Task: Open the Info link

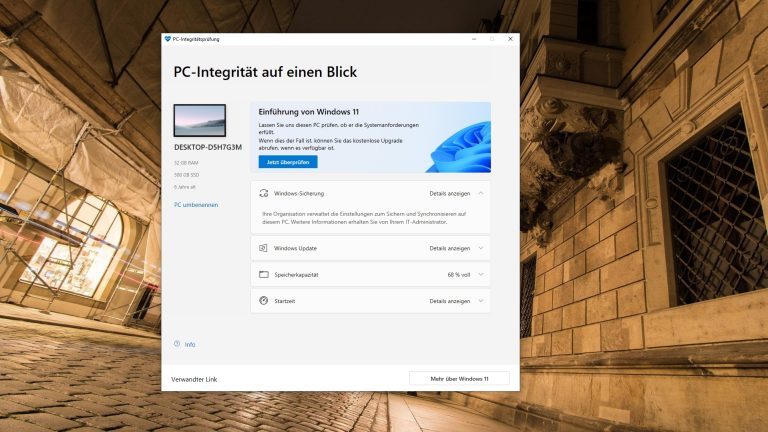Action: 190,345
